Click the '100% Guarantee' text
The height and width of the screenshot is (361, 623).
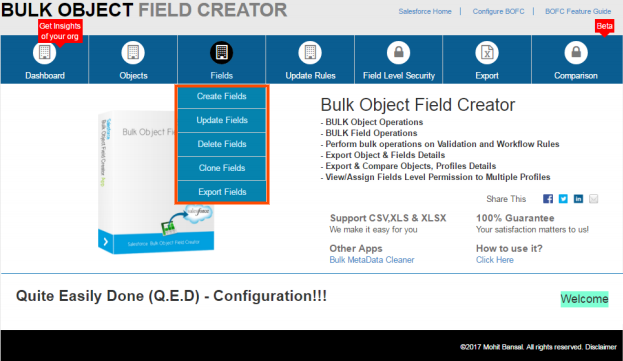pos(515,218)
